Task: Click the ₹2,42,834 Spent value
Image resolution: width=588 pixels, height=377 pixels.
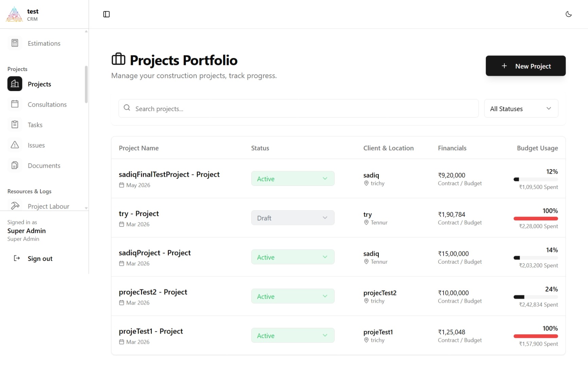Action: coord(538,305)
